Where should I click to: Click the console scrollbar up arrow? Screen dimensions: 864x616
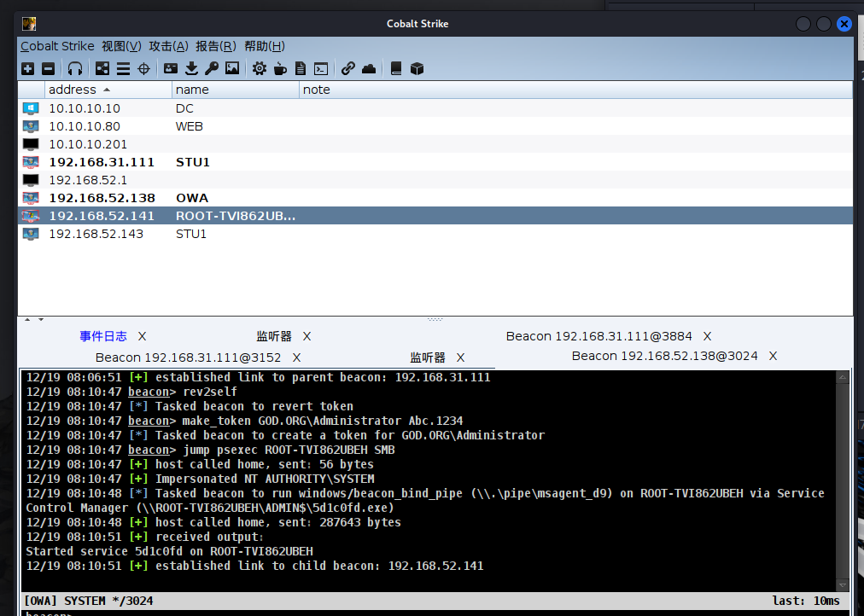pyautogui.click(x=842, y=378)
